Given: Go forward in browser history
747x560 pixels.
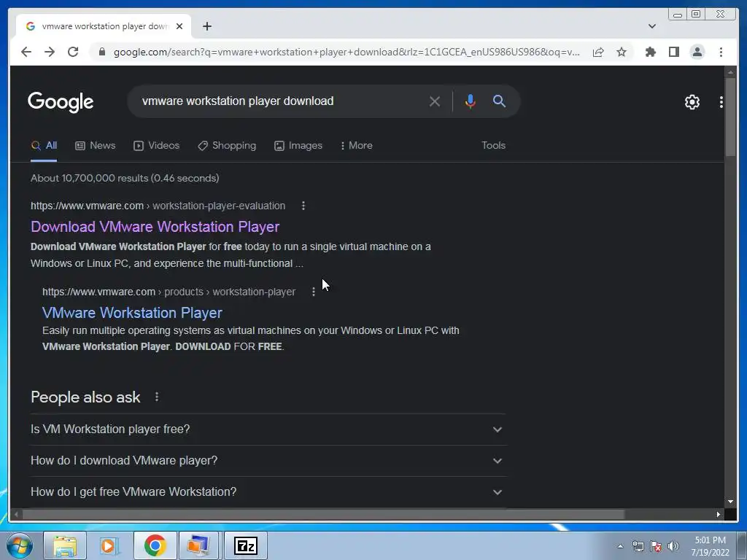Looking at the screenshot, I should coord(50,52).
